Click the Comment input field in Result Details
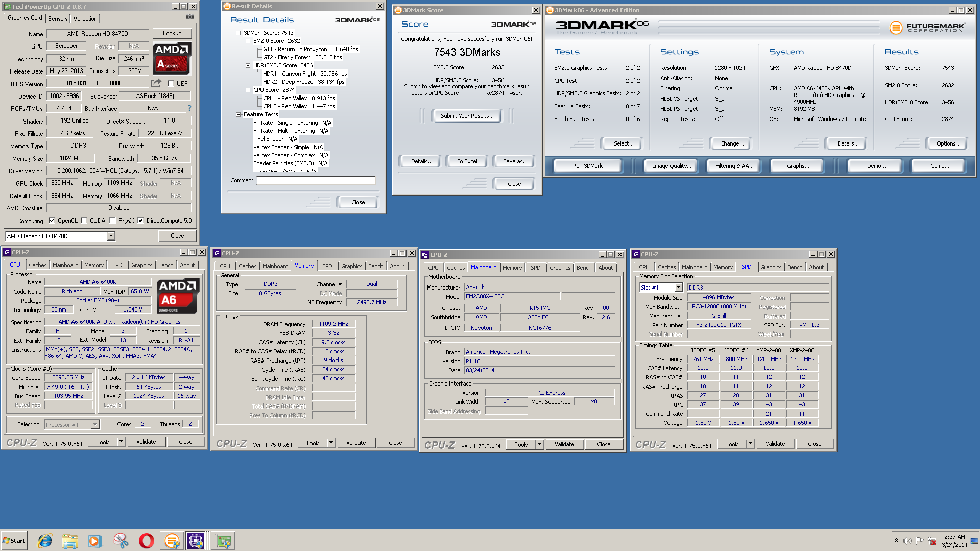 pyautogui.click(x=316, y=180)
